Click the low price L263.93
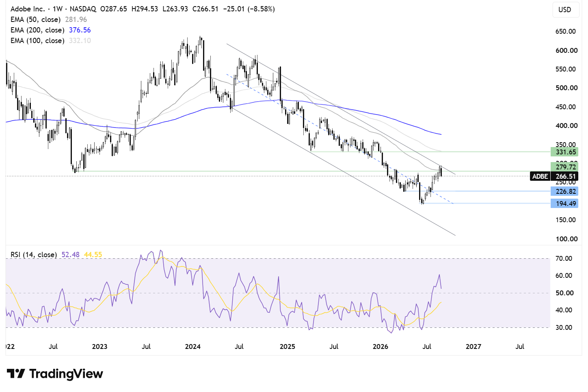Image resolution: width=588 pixels, height=392 pixels. pos(175,9)
